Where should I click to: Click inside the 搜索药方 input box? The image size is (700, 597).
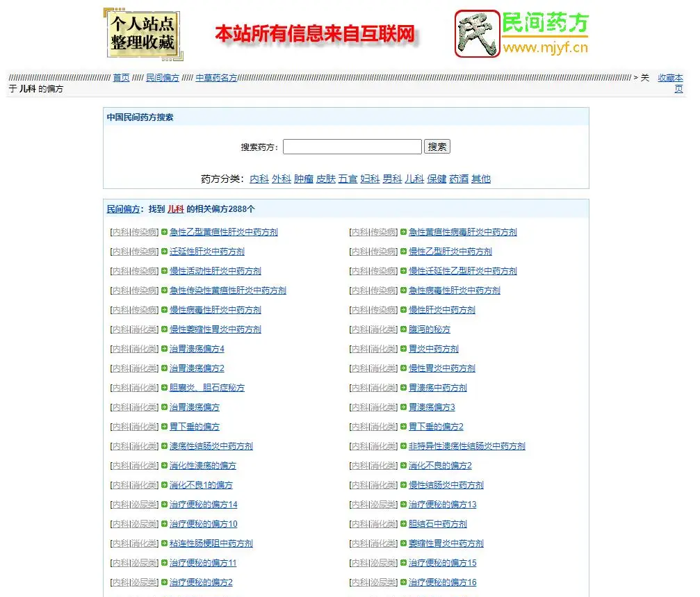[351, 146]
